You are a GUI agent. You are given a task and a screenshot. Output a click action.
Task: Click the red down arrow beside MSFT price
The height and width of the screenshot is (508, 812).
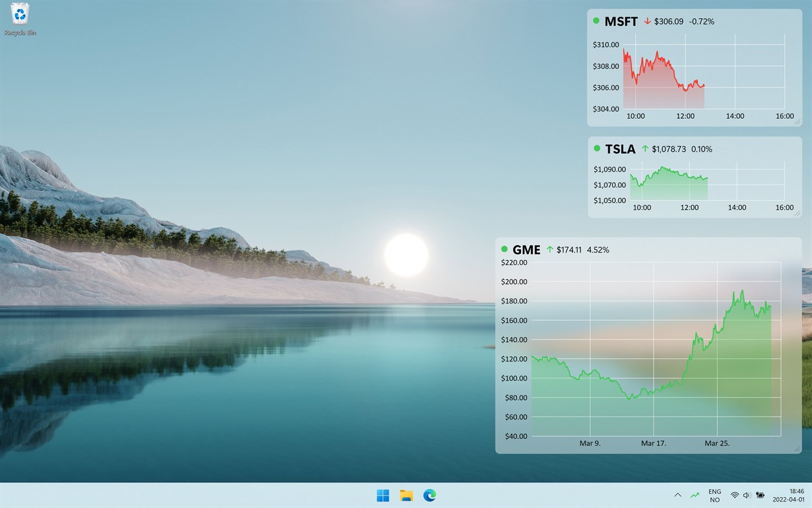[x=647, y=21]
